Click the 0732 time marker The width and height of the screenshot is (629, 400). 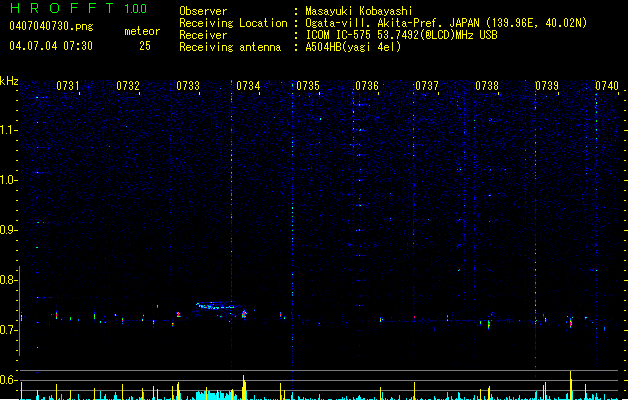128,86
